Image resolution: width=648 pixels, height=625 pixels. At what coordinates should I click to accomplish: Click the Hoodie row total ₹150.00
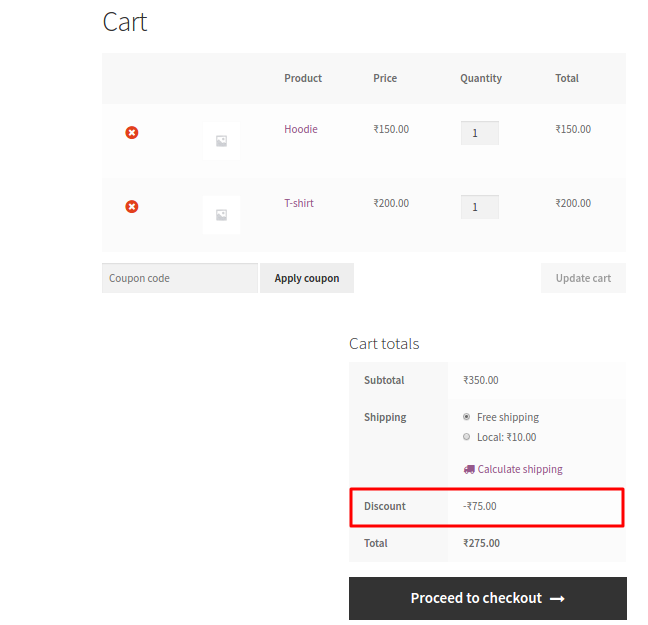(x=573, y=129)
